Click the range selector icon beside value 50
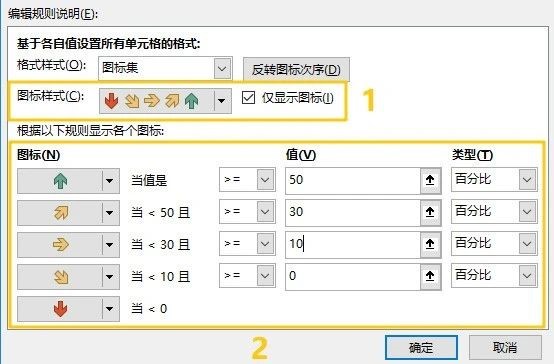Image resolution: width=554 pixels, height=364 pixels. point(430,181)
